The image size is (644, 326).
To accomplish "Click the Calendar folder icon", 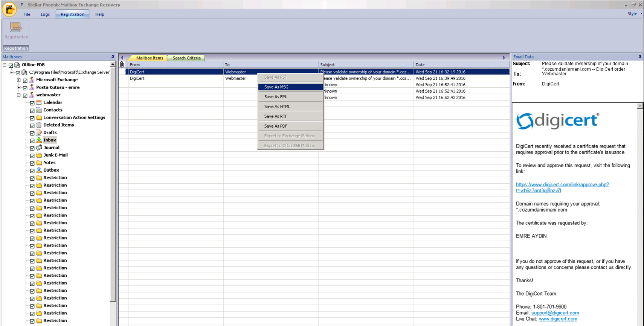I will 39,102.
